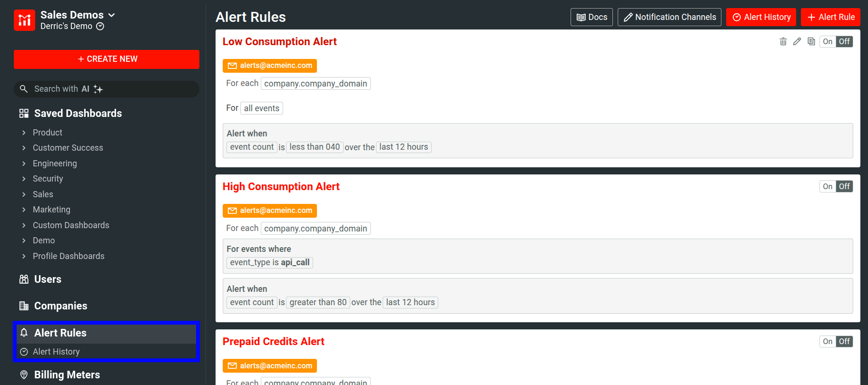This screenshot has height=385, width=868.
Task: Edit Low Consumption Alert with pencil icon
Action: click(x=797, y=42)
